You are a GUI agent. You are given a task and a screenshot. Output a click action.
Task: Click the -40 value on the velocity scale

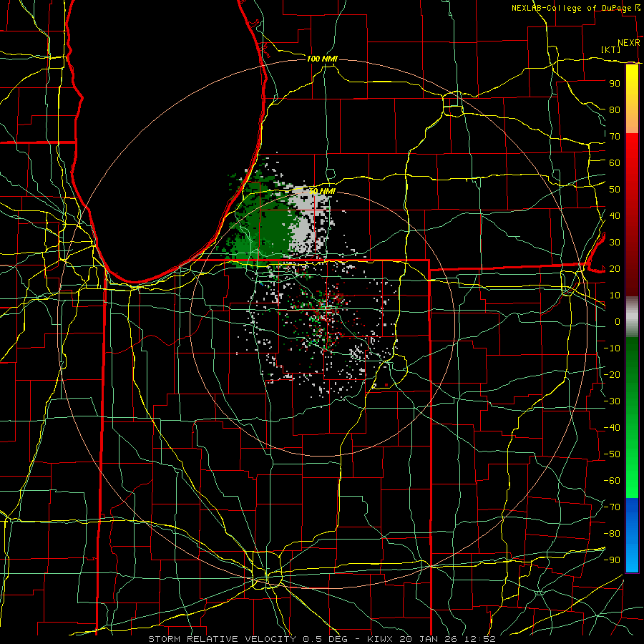coord(612,428)
